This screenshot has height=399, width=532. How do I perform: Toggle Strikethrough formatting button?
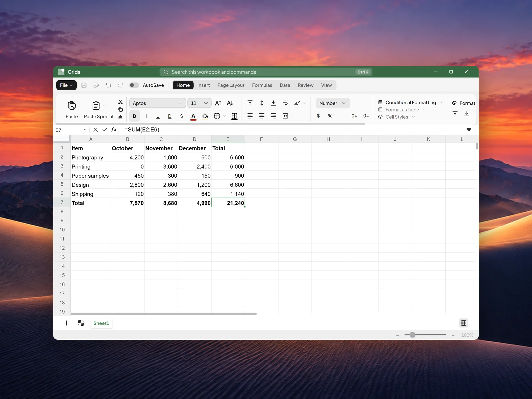click(181, 116)
